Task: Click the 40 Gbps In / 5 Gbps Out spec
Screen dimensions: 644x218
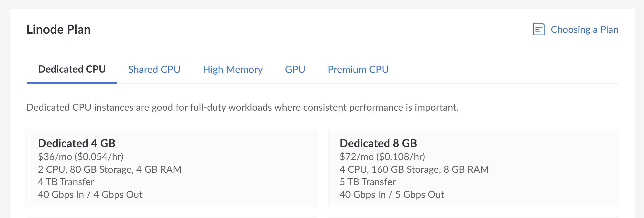Action: tap(392, 194)
